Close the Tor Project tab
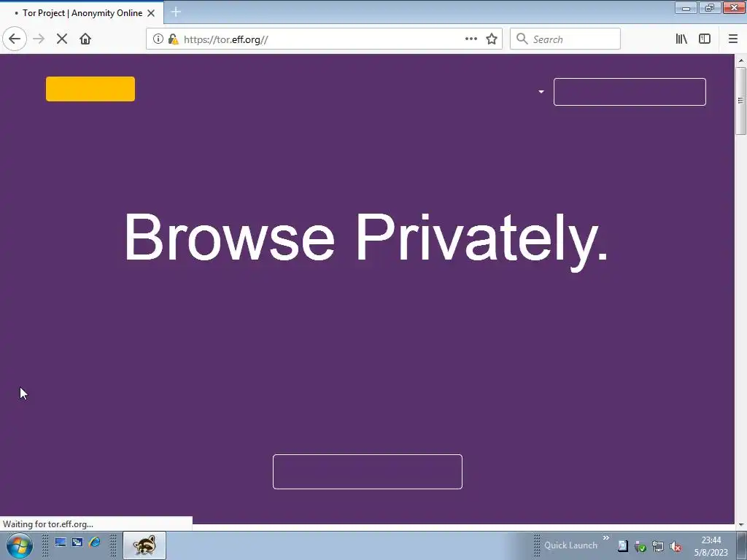This screenshot has height=560, width=747. (151, 13)
